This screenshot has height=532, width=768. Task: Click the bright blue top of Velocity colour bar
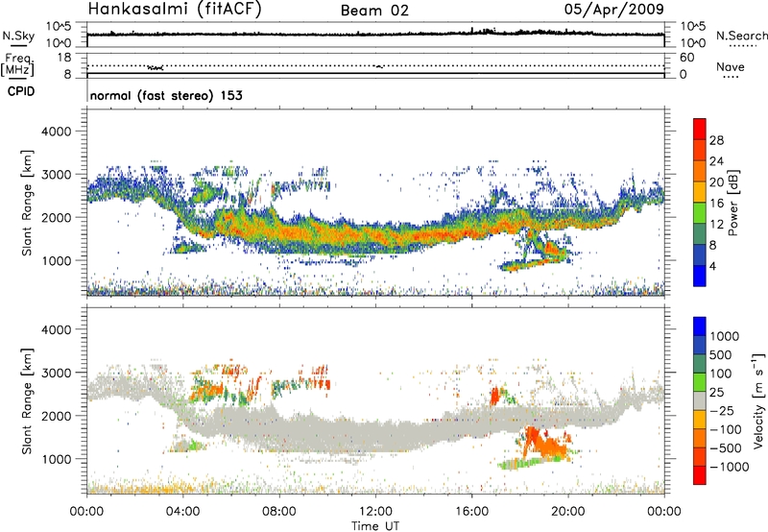[x=700, y=326]
